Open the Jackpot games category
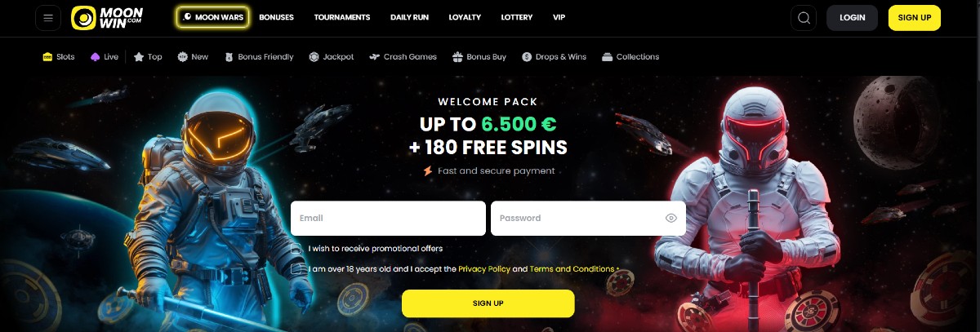Viewport: 980px width, 332px height. click(x=331, y=57)
